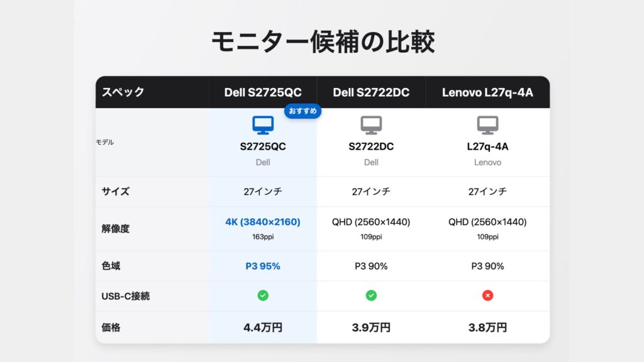Click the 27インチ size in S2725QC column
This screenshot has width=644, height=362.
[x=263, y=192]
